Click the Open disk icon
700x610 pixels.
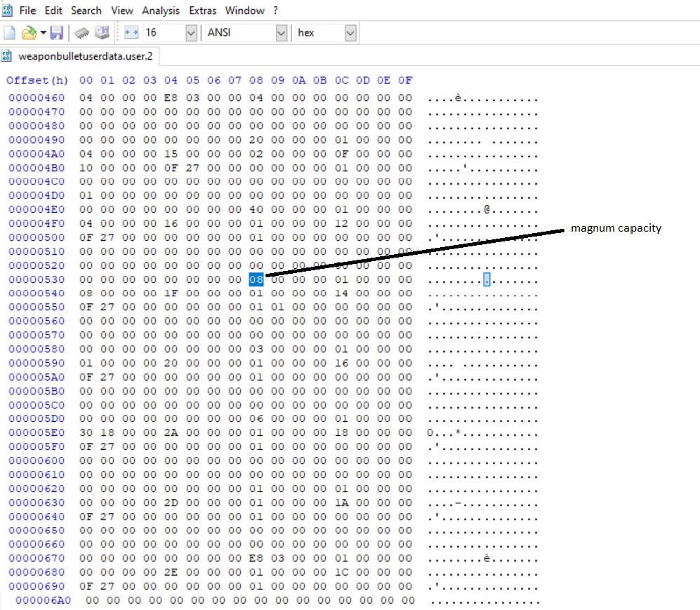(x=102, y=32)
